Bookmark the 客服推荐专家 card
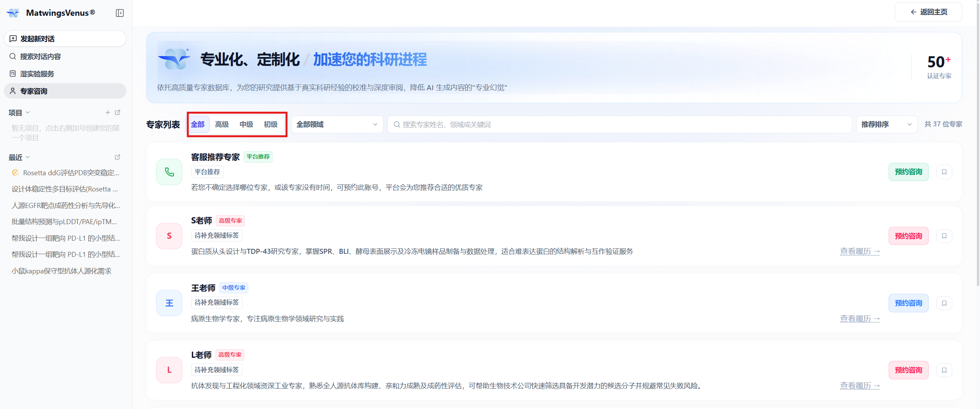The height and width of the screenshot is (409, 980). pos(944,172)
